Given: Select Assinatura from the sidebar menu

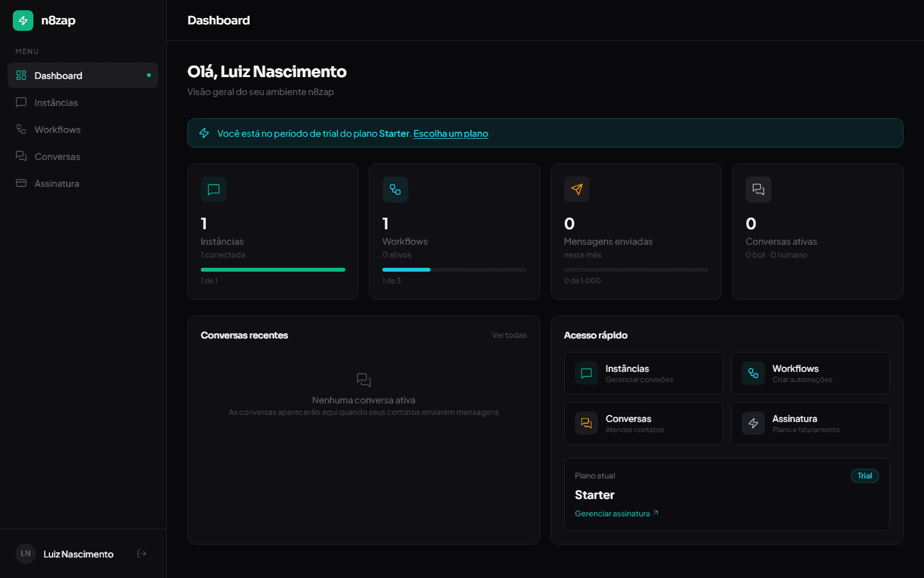Looking at the screenshot, I should click(56, 183).
